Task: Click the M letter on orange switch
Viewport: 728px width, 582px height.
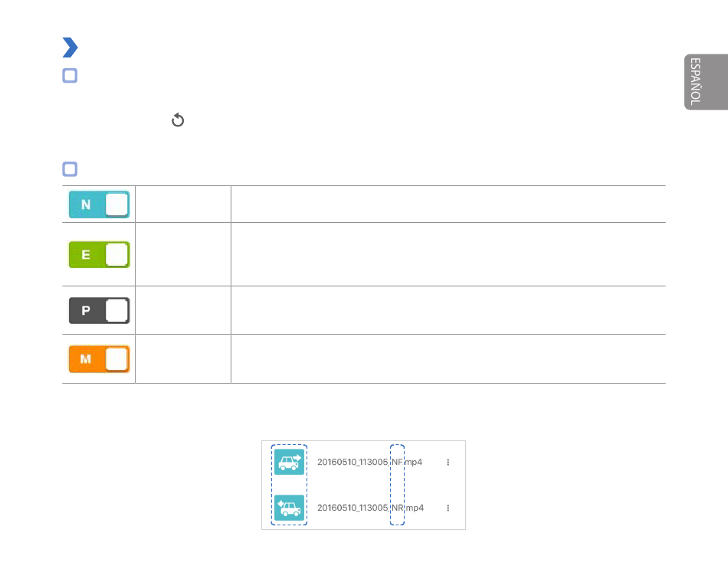Action: tap(86, 358)
